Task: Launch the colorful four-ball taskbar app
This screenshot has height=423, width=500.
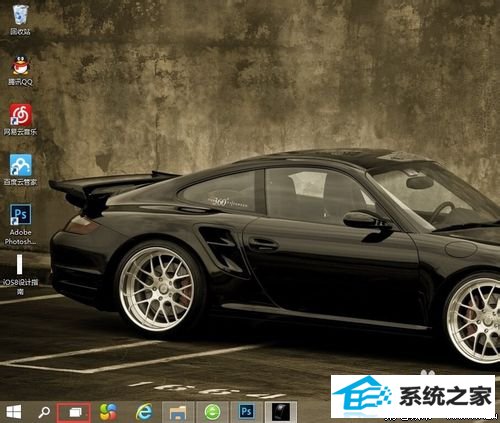Action: (x=108, y=412)
